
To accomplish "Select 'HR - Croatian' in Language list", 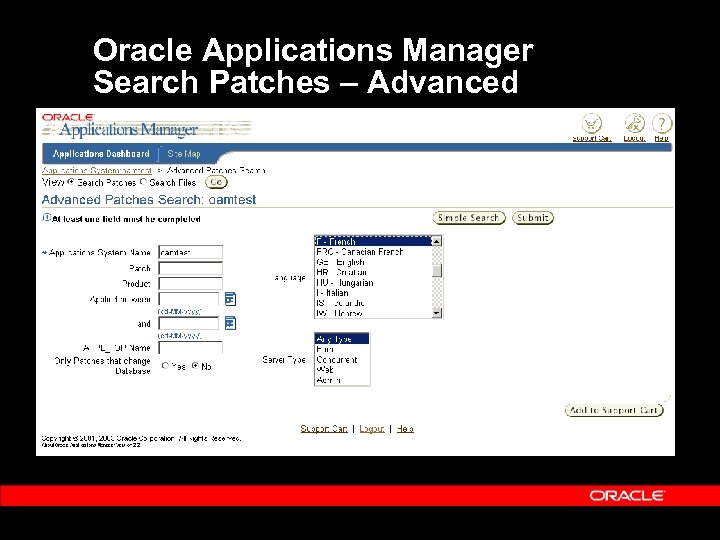I will click(x=373, y=272).
